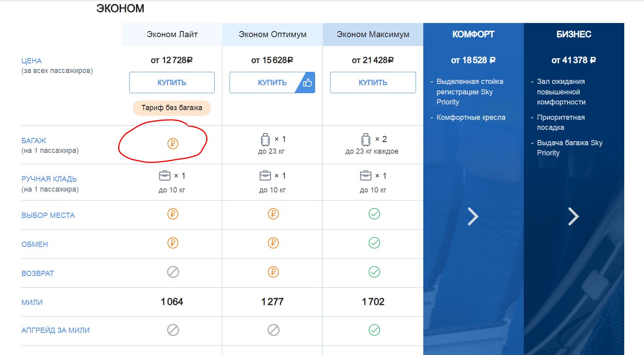Screen dimensions: 644x355
Task: Buy the Эконом Оптимум fare
Action: [x=272, y=83]
